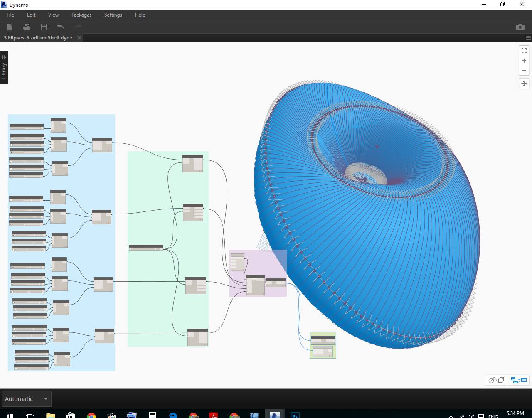The width and height of the screenshot is (532, 418).
Task: Undo the last action
Action: (x=60, y=27)
